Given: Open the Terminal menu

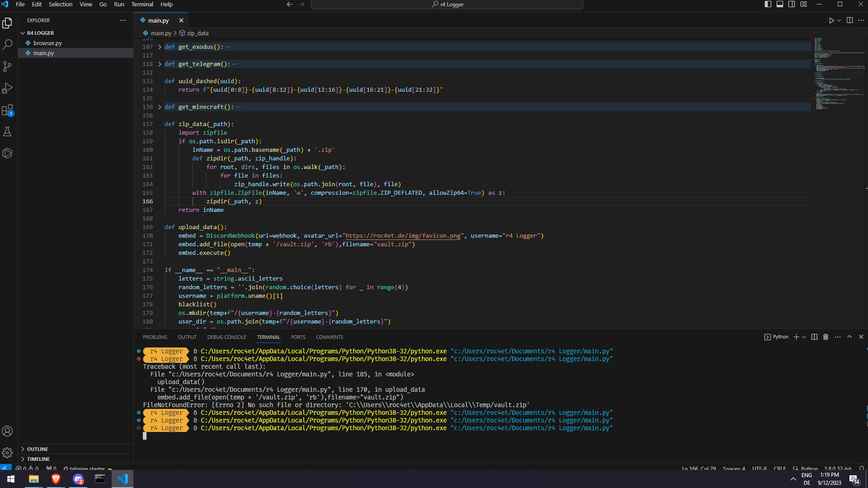Looking at the screenshot, I should tap(142, 5).
